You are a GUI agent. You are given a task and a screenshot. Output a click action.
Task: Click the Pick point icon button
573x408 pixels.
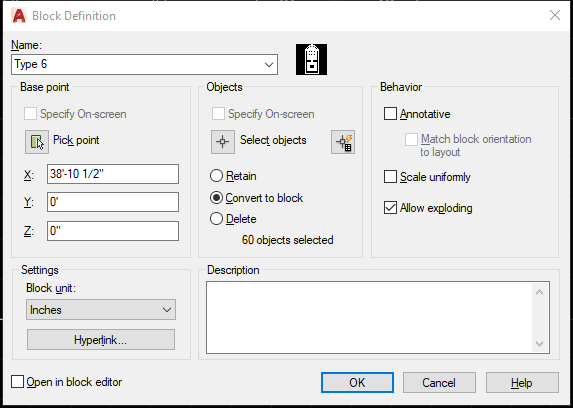[x=37, y=142]
